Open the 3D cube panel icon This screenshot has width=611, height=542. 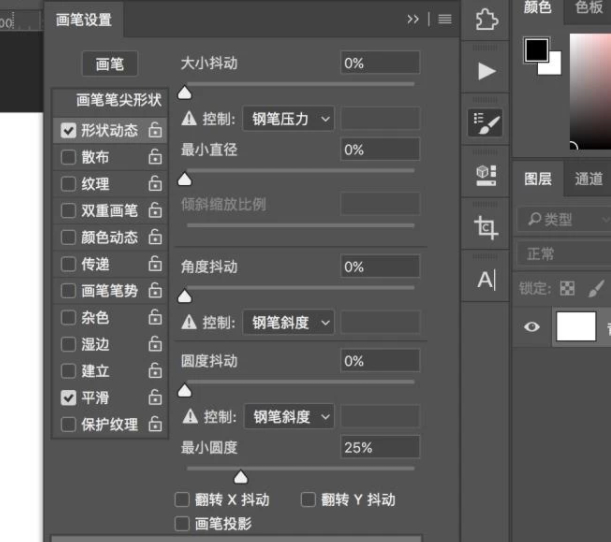(486, 175)
